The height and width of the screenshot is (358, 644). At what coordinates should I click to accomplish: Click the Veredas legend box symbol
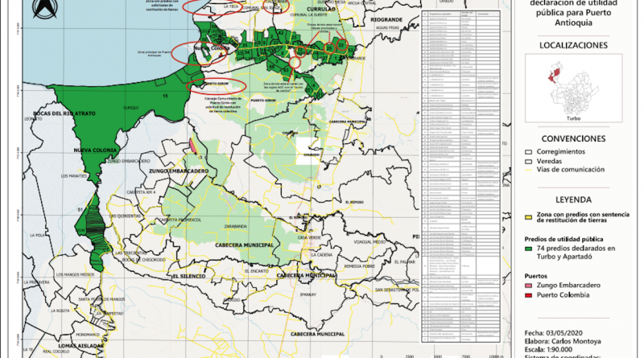528,160
